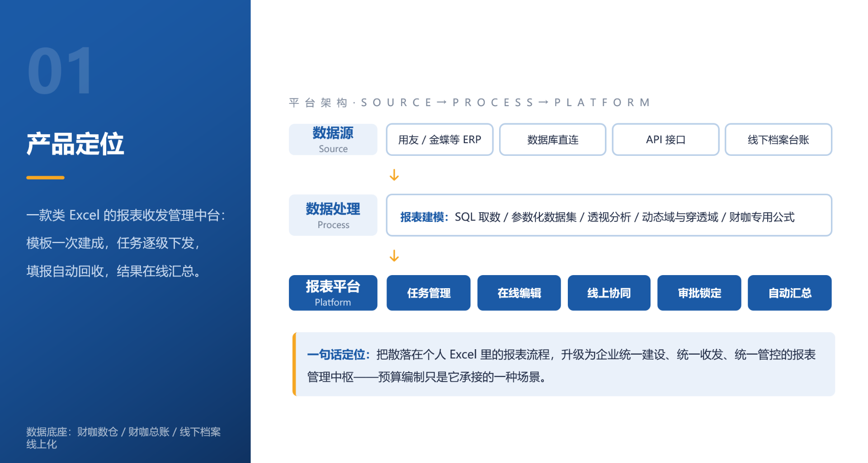Click the line 一款类 Excel 的报表收发管理中台
This screenshot has height=463, width=868.
[126, 215]
